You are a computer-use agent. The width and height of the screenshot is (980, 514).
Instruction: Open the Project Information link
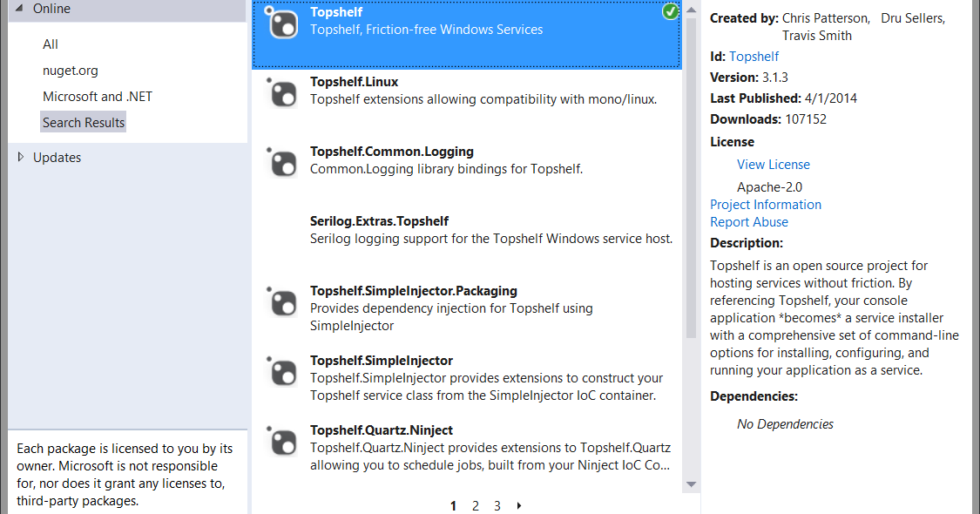pyautogui.click(x=766, y=205)
